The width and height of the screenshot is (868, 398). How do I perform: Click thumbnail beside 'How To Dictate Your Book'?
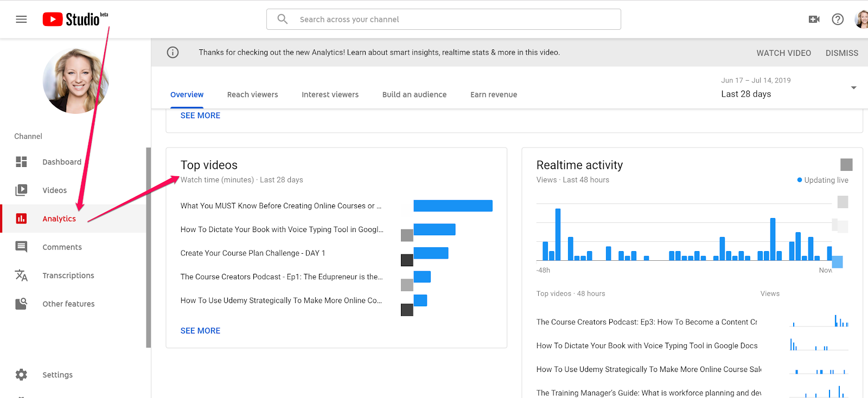coord(407,235)
